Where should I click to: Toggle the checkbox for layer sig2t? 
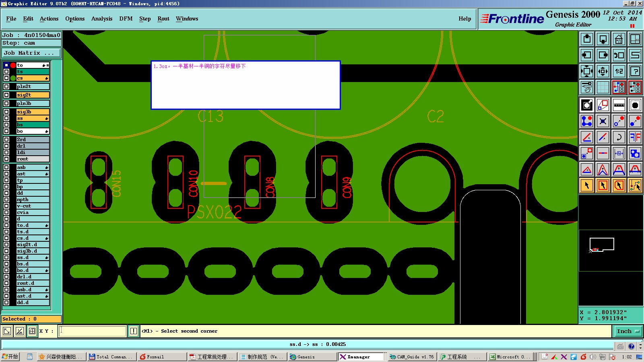[x=6, y=95]
